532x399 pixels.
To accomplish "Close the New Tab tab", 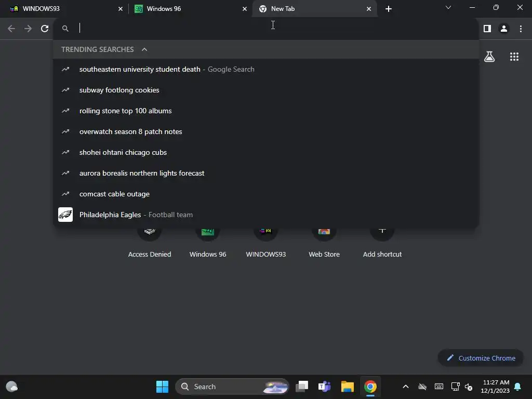I will pos(369,9).
